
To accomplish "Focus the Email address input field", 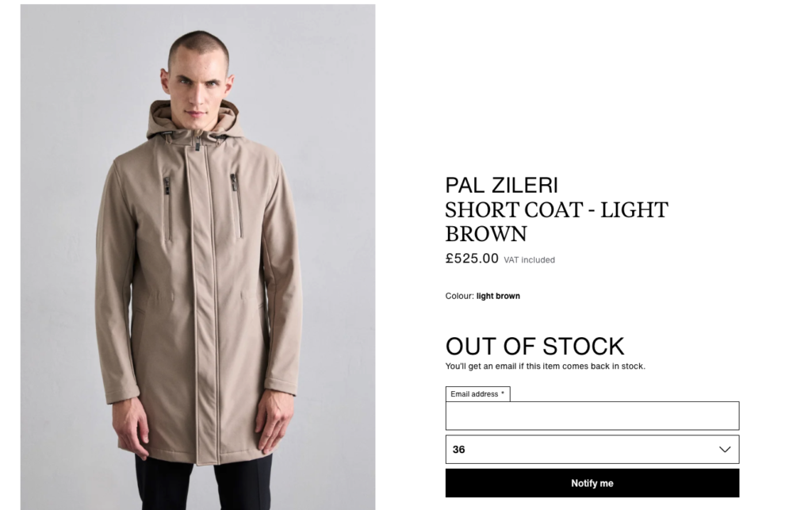I will [592, 416].
